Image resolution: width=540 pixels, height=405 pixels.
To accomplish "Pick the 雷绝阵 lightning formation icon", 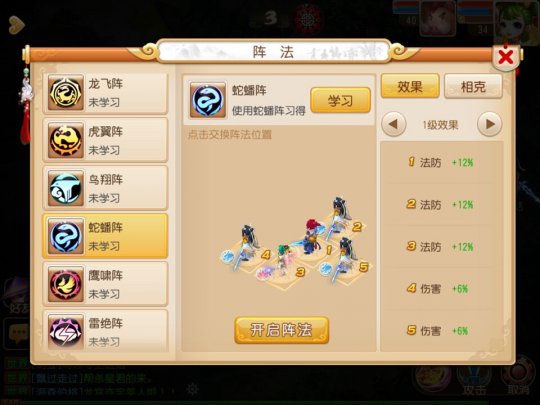I will click(66, 332).
